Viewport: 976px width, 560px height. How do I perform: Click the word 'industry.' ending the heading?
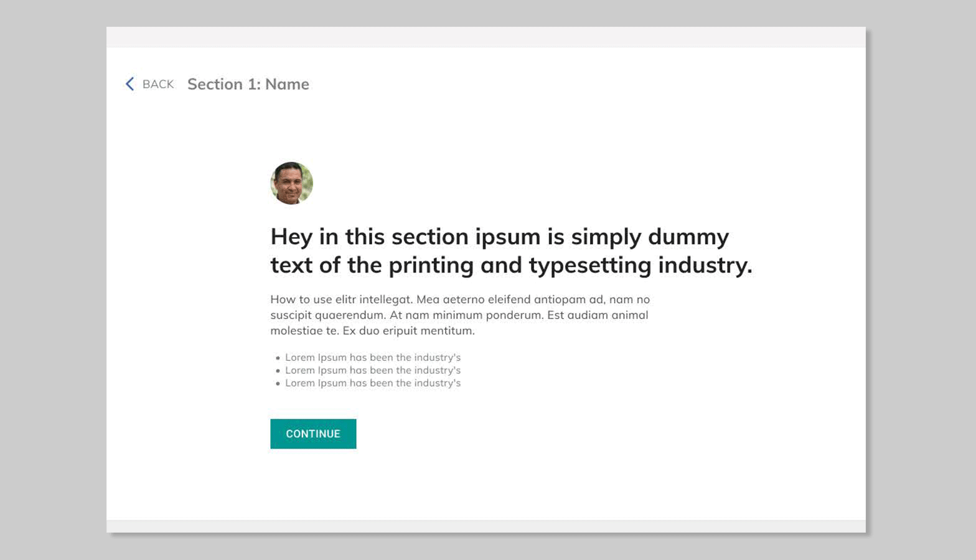pos(705,266)
